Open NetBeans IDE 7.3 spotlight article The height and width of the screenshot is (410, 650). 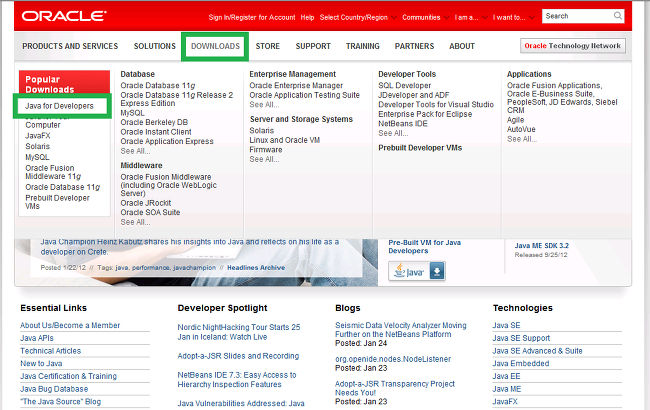coord(237,380)
